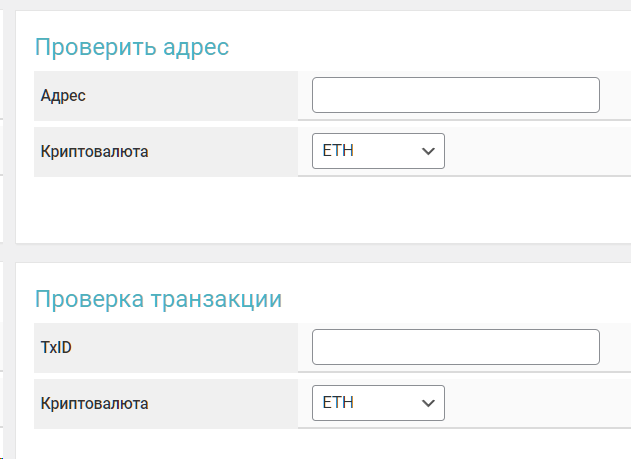
Task: Click the Криптовалюта label in the address section
Action: tap(95, 152)
